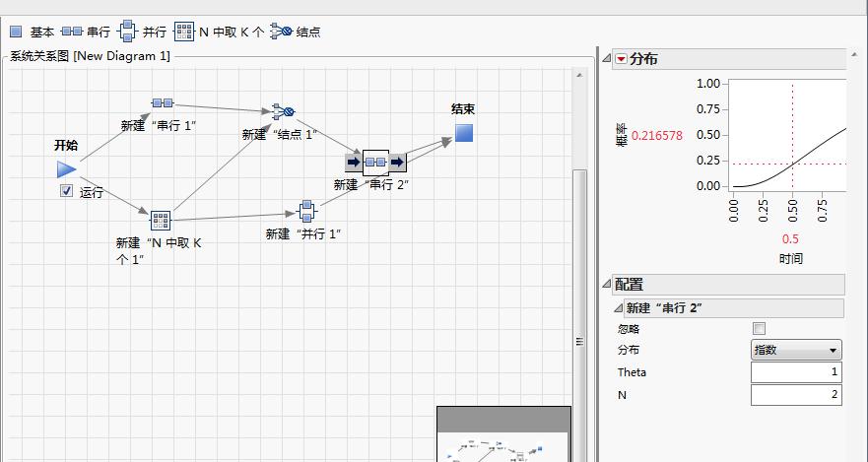Image resolution: width=868 pixels, height=462 pixels.
Task: Collapse the 配置 section disclosure triangle
Action: pos(607,285)
